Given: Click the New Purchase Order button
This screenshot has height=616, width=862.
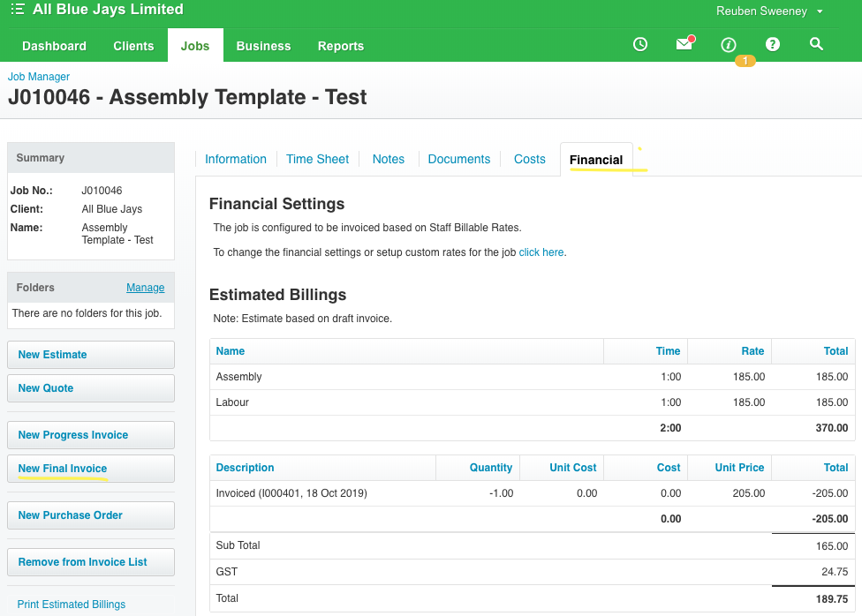Looking at the screenshot, I should pyautogui.click(x=91, y=515).
